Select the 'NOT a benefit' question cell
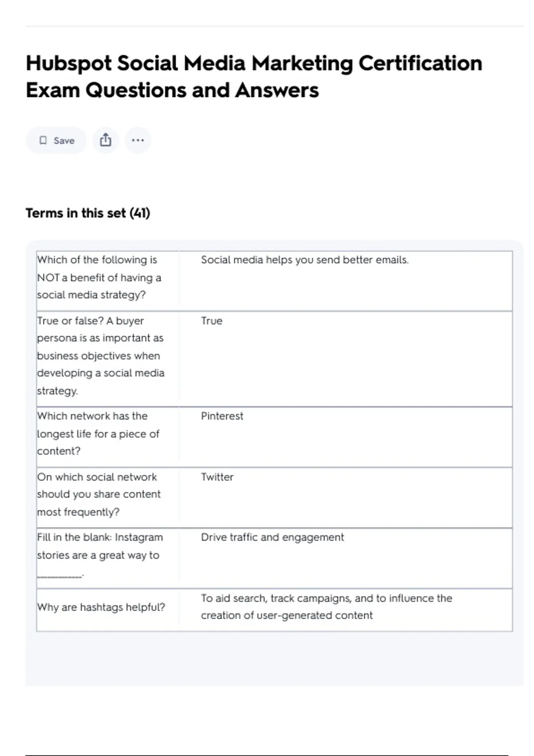Image resolution: width=534 pixels, height=756 pixels. click(99, 277)
